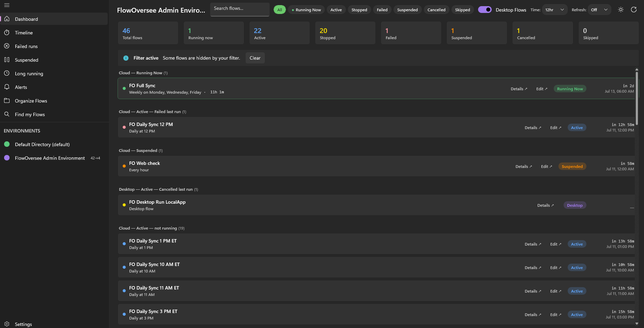Click the orange status dot of FO Web check

124,166
